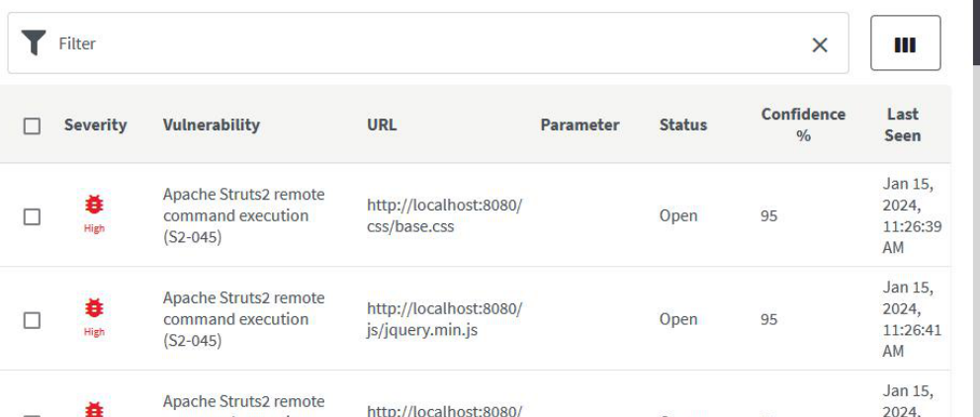Image resolution: width=980 pixels, height=417 pixels.
Task: Open the http://localhost:8080/js/jquery.min.js URL entry
Action: coord(444,319)
